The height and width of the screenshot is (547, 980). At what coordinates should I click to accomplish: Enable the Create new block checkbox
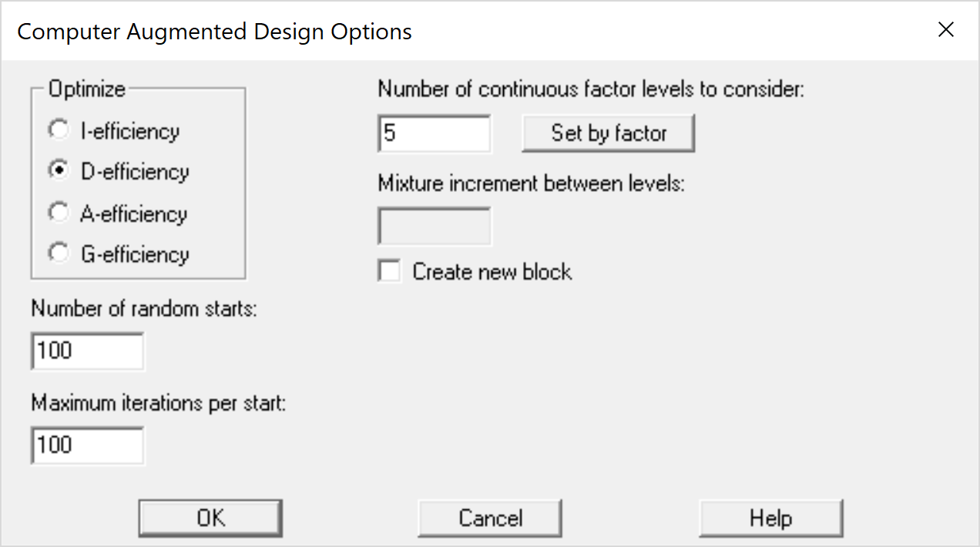(x=390, y=271)
